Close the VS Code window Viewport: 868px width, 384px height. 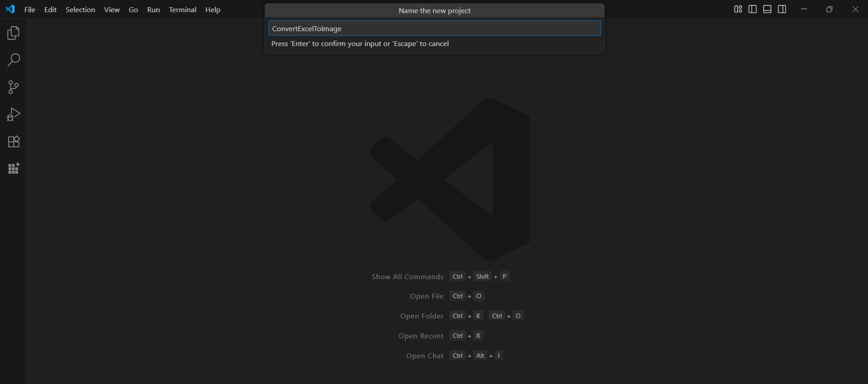coord(855,9)
